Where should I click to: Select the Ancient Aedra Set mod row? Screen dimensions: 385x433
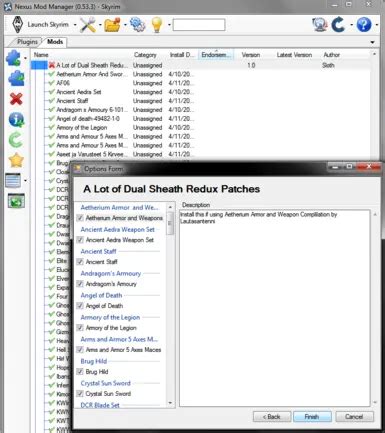click(x=201, y=92)
